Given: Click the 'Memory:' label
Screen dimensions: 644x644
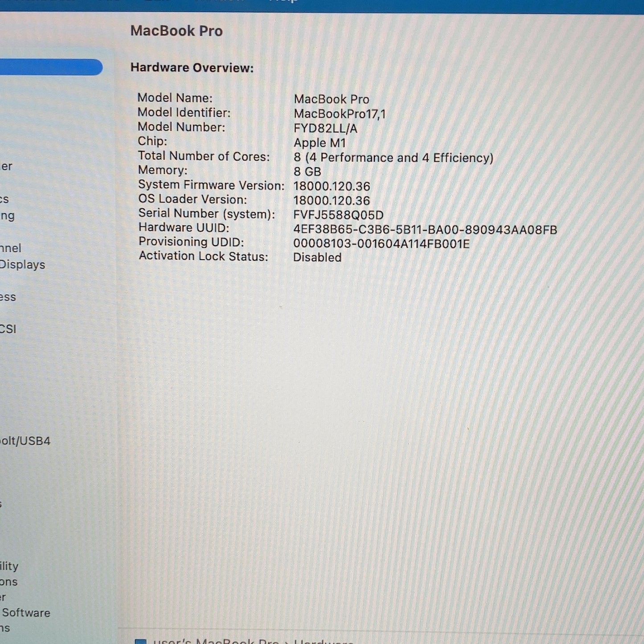Looking at the screenshot, I should [x=163, y=170].
